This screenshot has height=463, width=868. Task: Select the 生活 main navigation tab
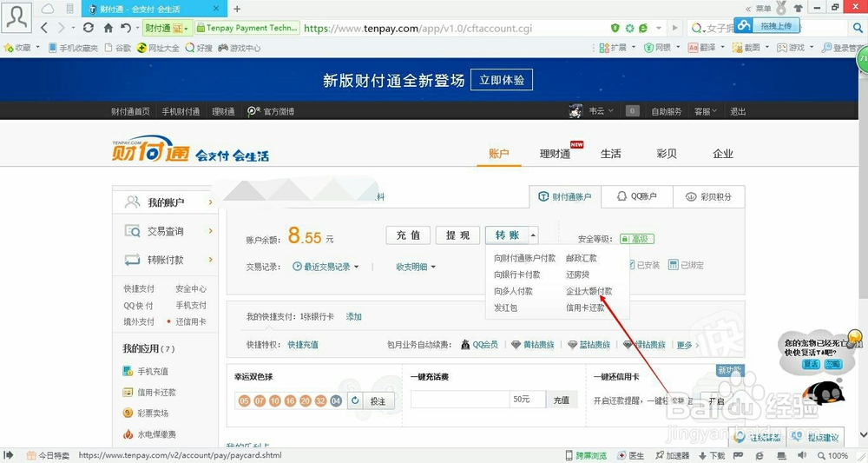click(x=611, y=154)
